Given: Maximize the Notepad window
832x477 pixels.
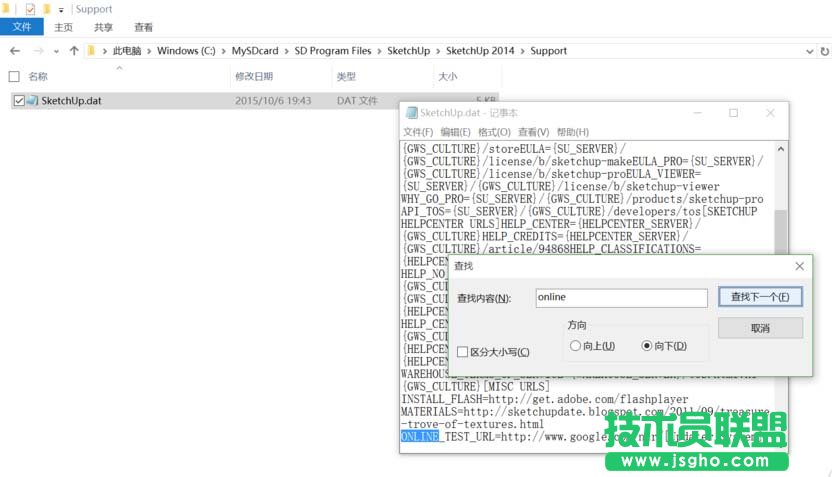Looking at the screenshot, I should coord(733,112).
